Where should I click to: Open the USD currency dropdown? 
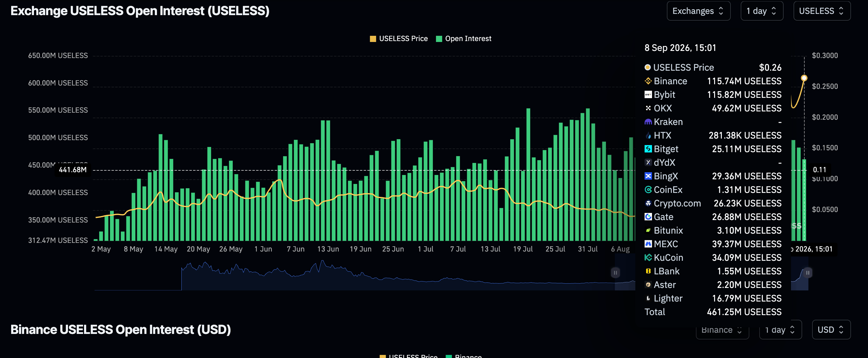click(831, 330)
